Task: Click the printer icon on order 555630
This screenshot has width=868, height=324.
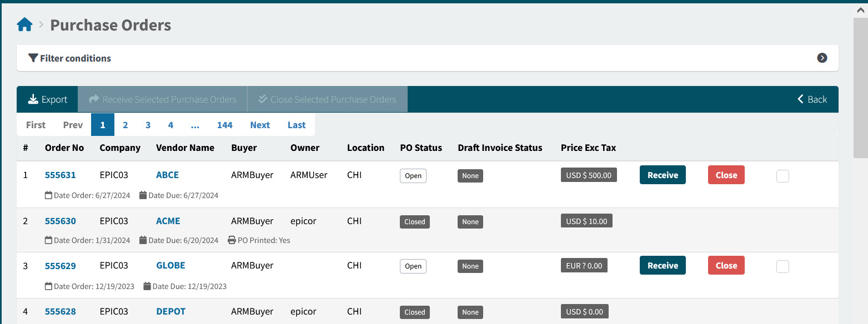Action: click(232, 240)
